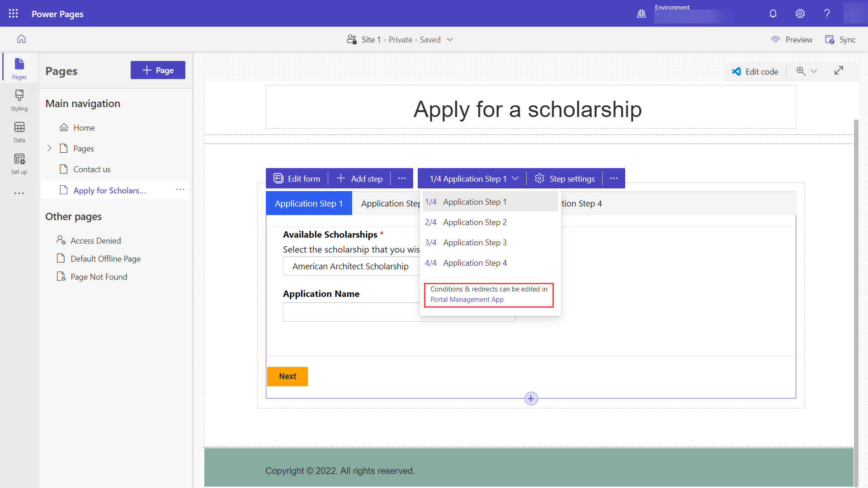Screen dimensions: 868x488
Task: Open Step settings menu
Action: click(565, 178)
